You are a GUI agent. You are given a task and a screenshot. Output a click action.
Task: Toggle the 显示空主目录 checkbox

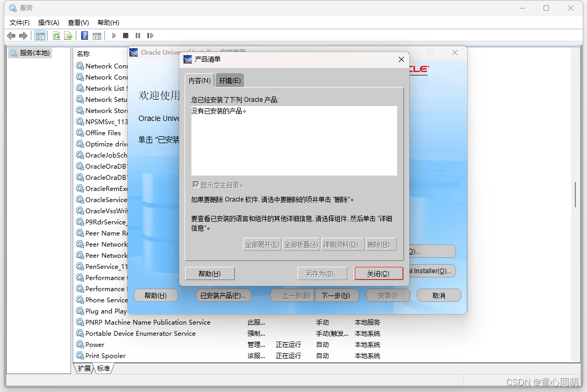tap(196, 184)
